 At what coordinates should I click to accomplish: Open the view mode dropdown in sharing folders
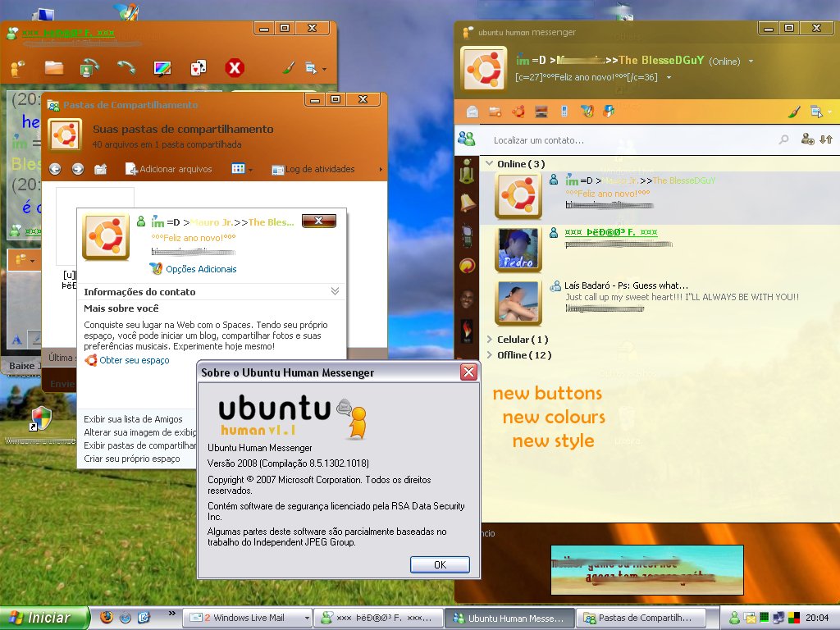click(x=242, y=169)
